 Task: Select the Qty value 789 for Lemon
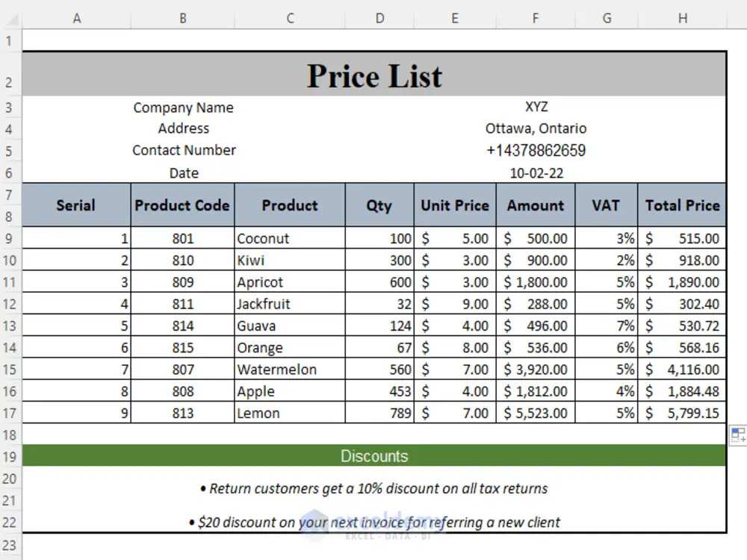tap(379, 413)
